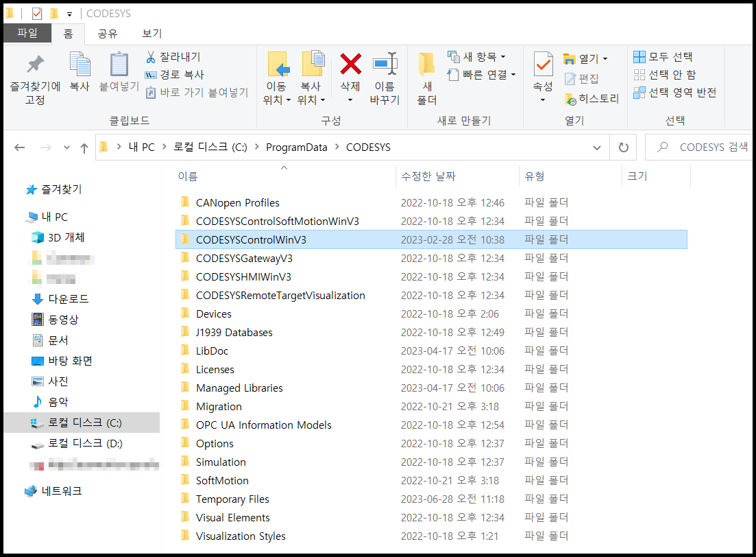The width and height of the screenshot is (756, 557).
Task: Switch to the 홈 (Home) tab
Action: 68,34
